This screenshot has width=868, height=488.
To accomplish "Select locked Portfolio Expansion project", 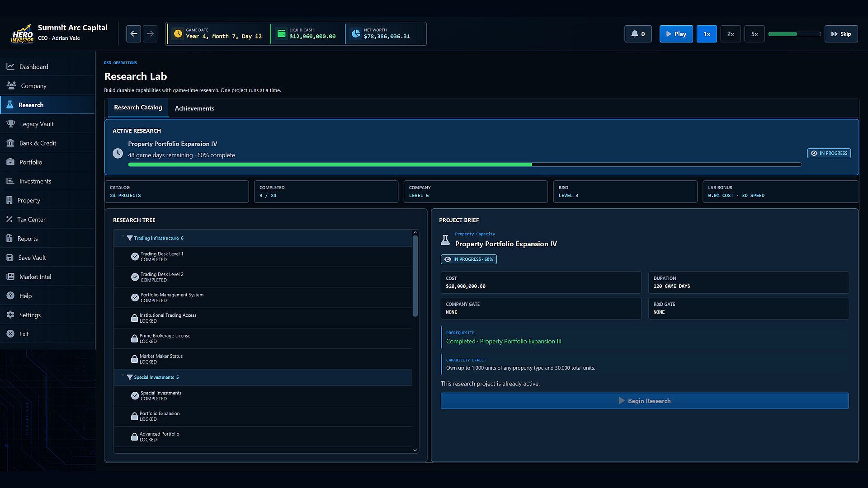I will click(263, 416).
